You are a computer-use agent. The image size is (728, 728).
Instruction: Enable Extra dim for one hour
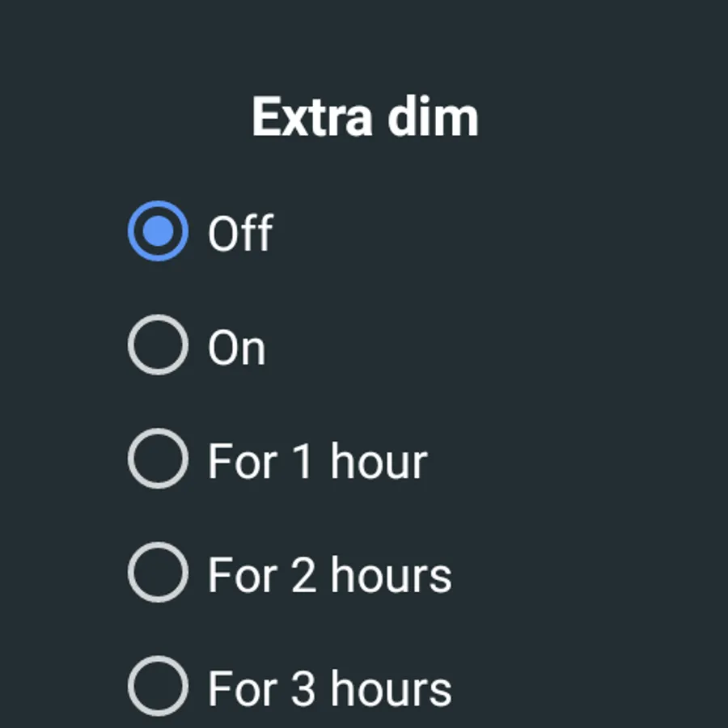click(158, 459)
